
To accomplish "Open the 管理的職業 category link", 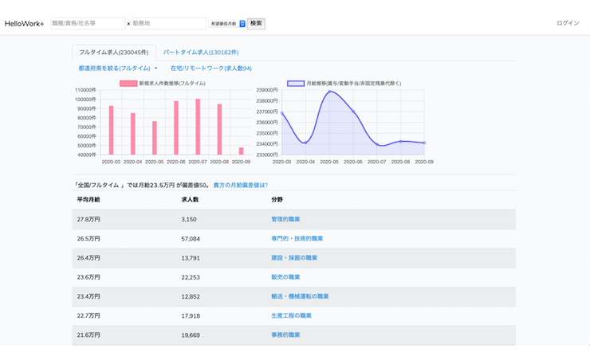I will 285,219.
